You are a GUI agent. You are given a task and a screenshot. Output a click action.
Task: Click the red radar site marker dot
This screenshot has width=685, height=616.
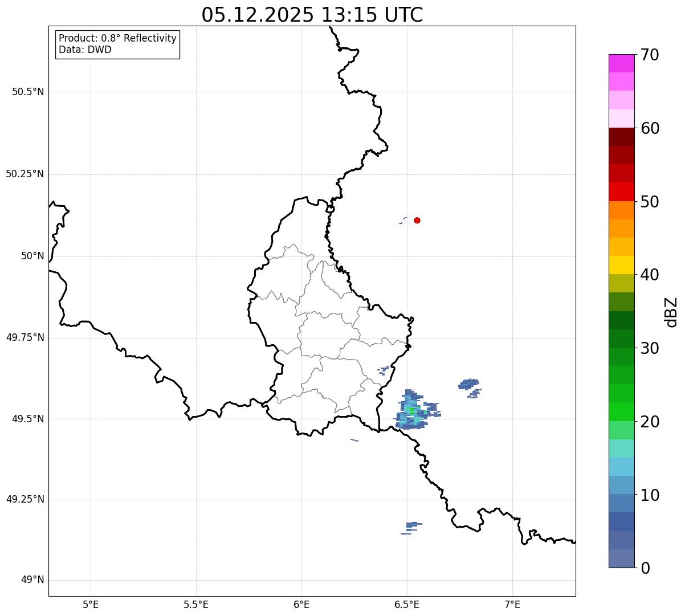[x=417, y=220]
